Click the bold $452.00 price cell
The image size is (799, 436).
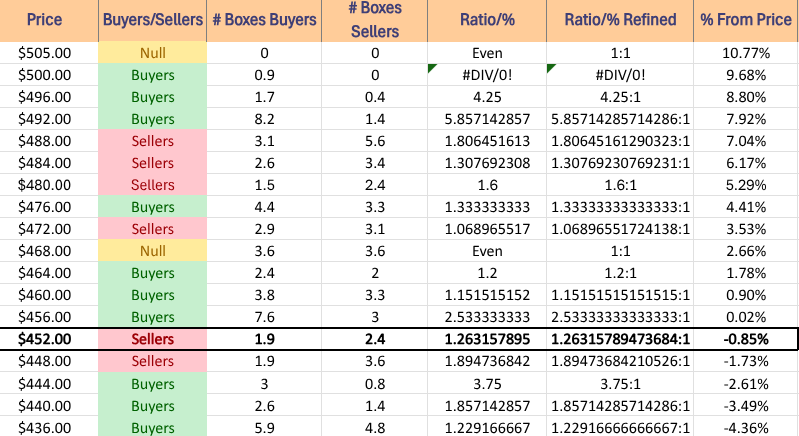pos(49,339)
